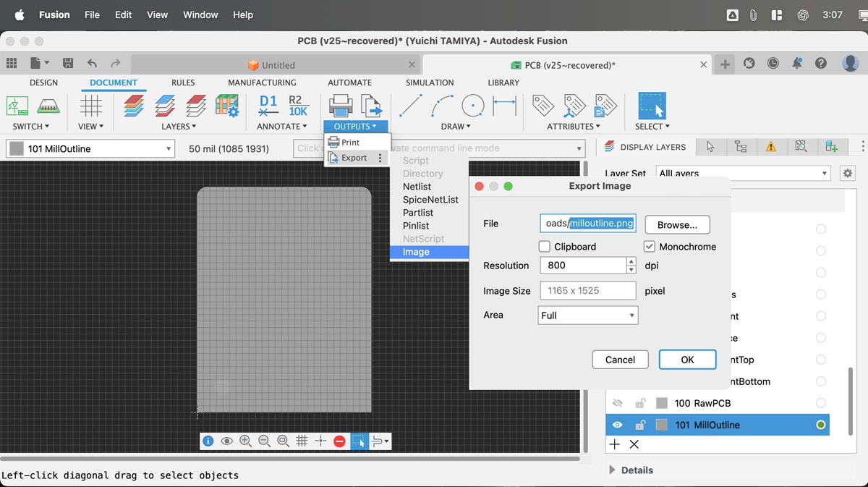Click the File path input field
The width and height of the screenshot is (868, 487).
point(588,224)
